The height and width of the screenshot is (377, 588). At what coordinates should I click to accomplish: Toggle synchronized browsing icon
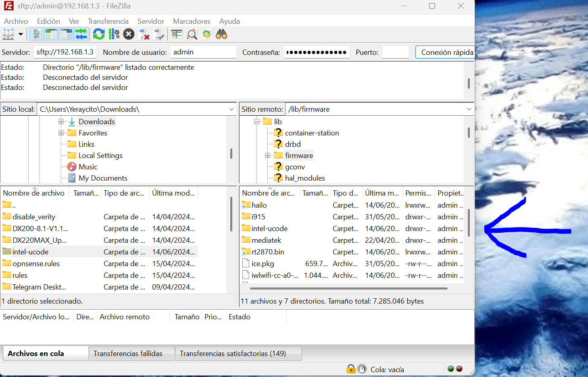coord(206,35)
